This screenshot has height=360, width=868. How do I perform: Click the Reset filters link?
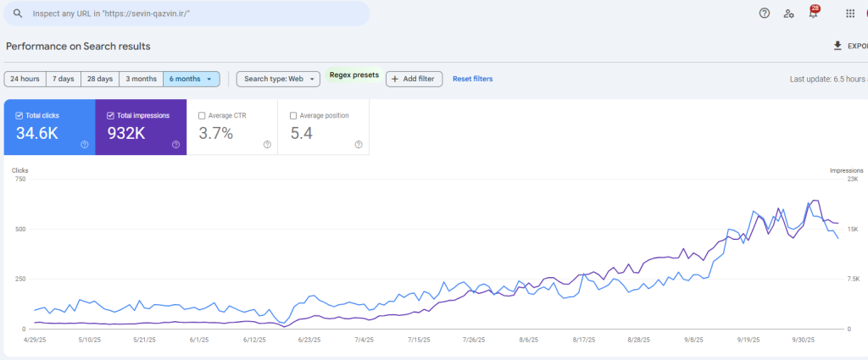pyautogui.click(x=472, y=79)
